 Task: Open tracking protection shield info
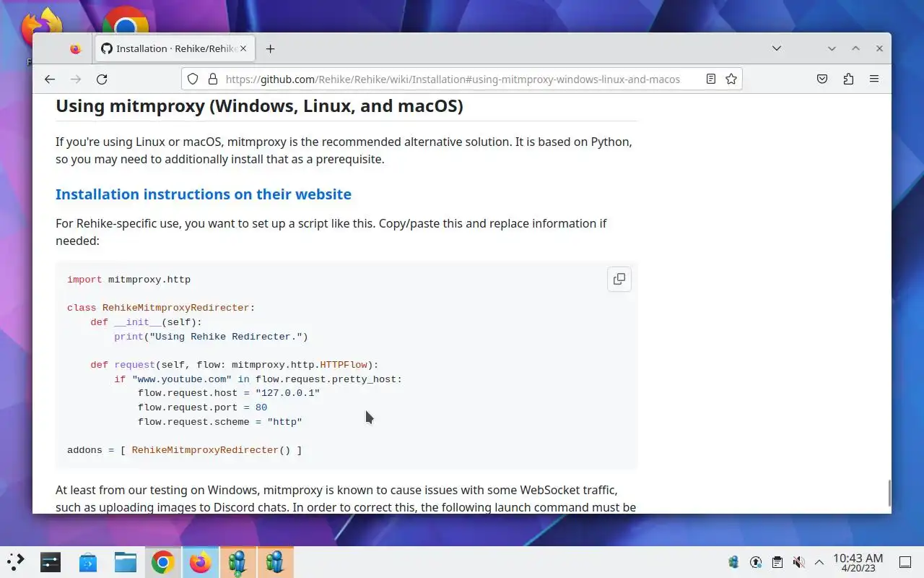pyautogui.click(x=193, y=79)
